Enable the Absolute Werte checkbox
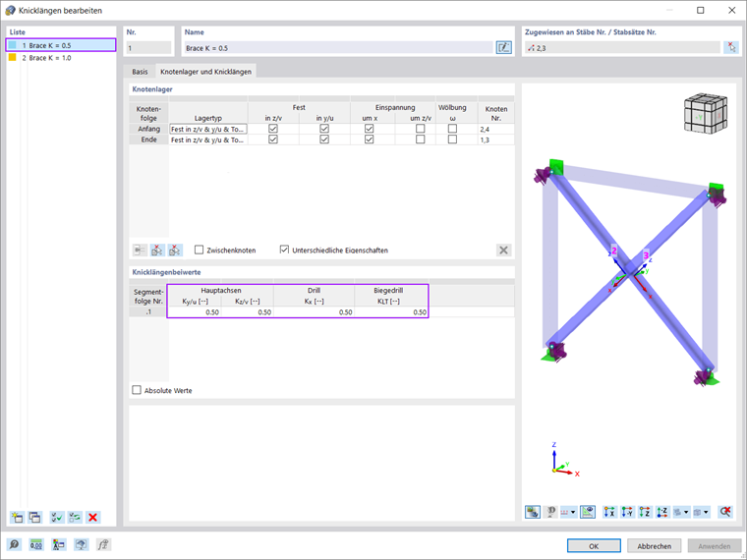This screenshot has width=747, height=560. pyautogui.click(x=137, y=390)
